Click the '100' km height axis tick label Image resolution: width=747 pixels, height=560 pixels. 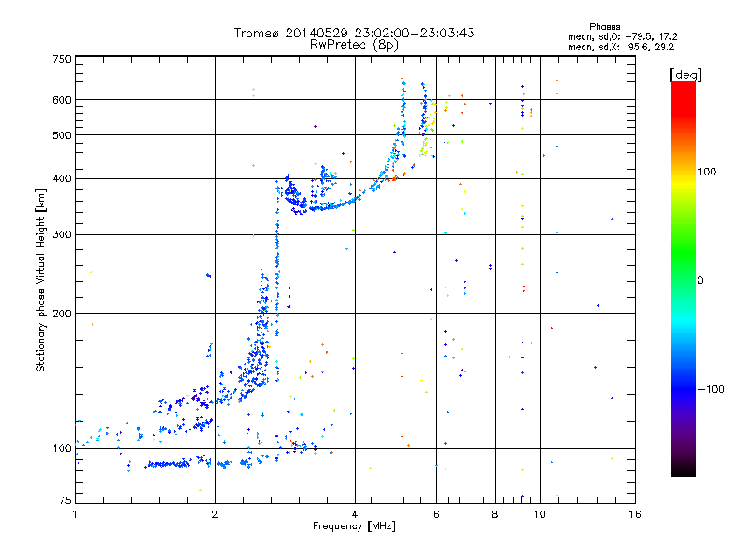[62, 449]
